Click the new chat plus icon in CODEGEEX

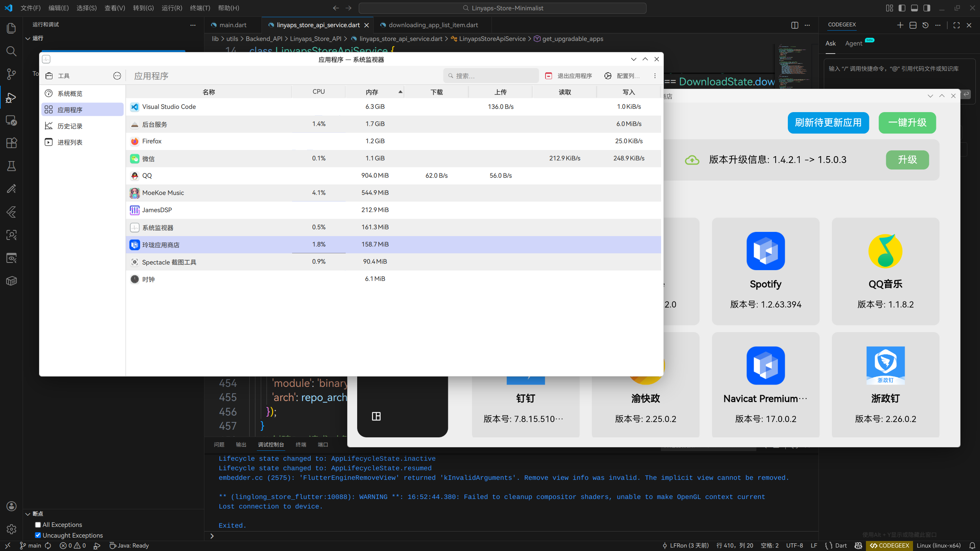pyautogui.click(x=900, y=25)
